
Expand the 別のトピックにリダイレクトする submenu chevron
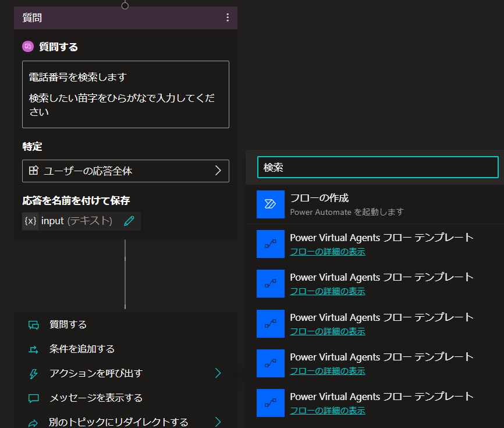coord(218,422)
